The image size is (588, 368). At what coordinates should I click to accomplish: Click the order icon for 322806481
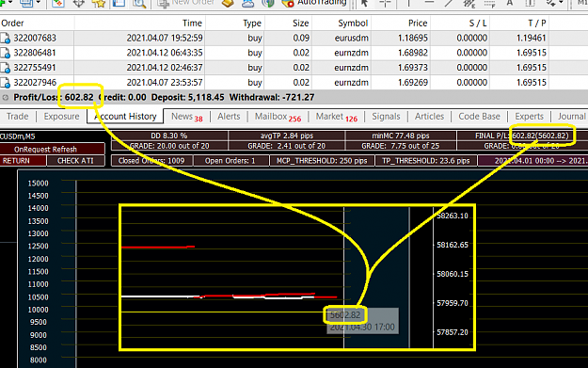click(6, 53)
